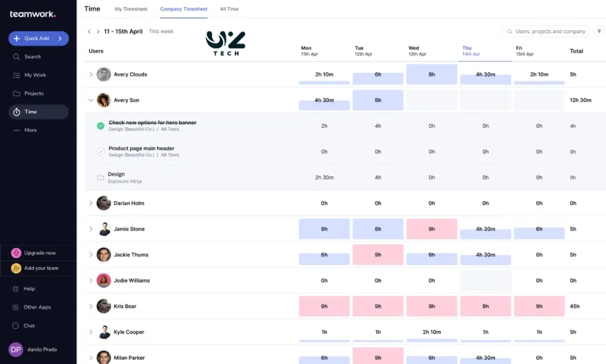The width and height of the screenshot is (606, 364).
Task: Click Upgrade now link
Action: click(x=40, y=253)
